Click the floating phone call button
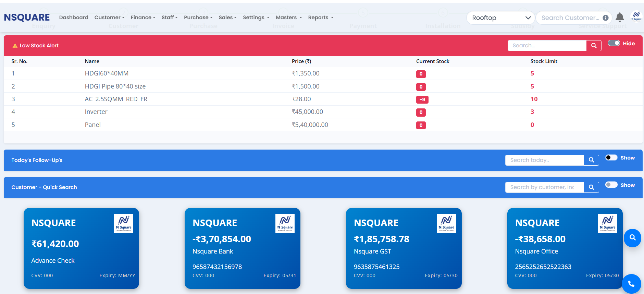The width and height of the screenshot is (644, 294). (x=631, y=284)
